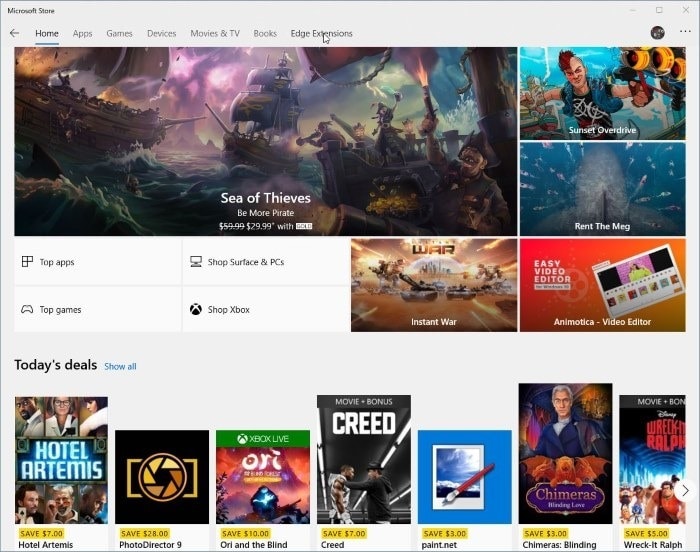Viewport: 700px width, 552px height.
Task: Open Top games tile
Action: tap(98, 309)
